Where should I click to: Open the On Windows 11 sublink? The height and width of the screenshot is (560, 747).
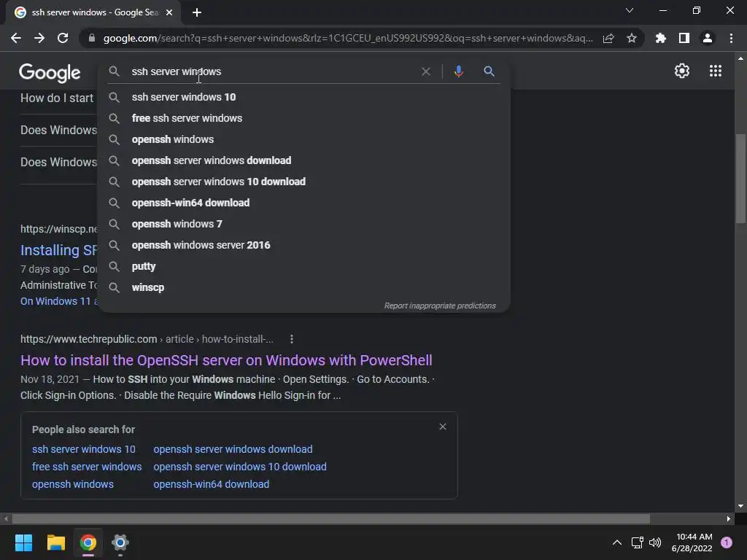point(59,301)
